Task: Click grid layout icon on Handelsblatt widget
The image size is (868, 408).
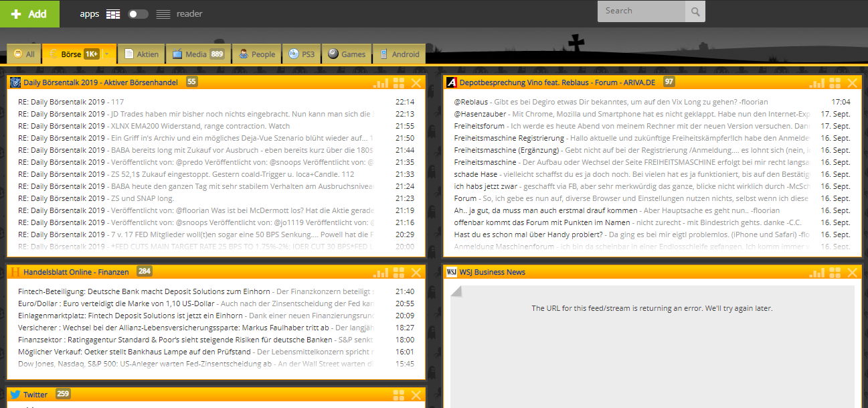Action: [x=399, y=273]
